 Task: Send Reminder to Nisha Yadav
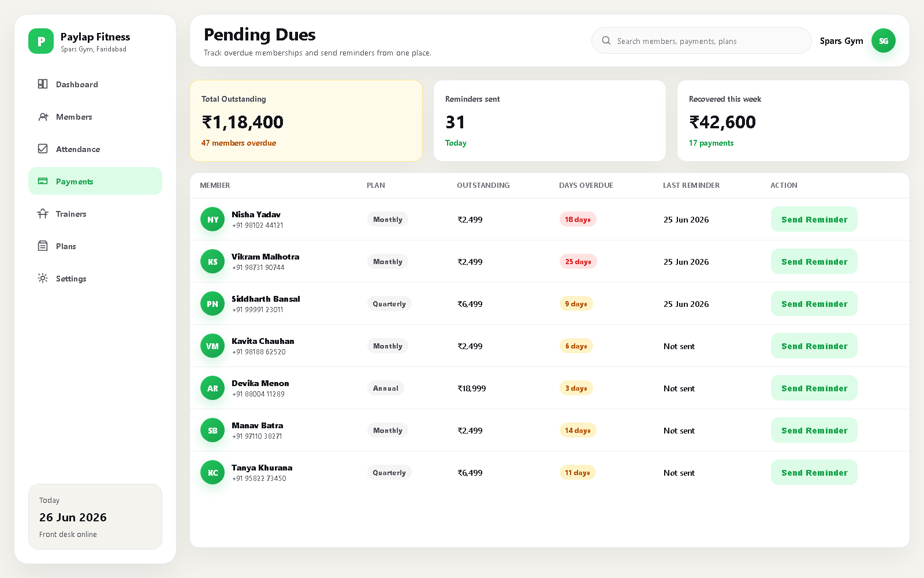814,219
